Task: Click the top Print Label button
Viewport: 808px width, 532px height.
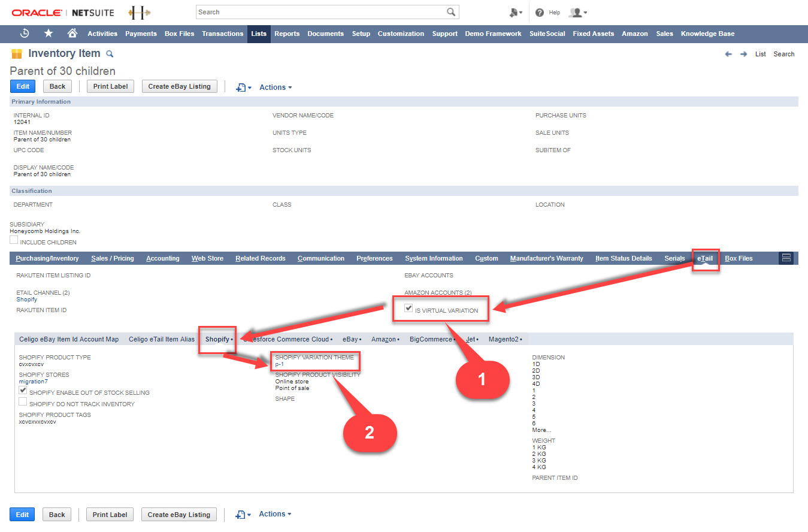Action: [x=111, y=86]
